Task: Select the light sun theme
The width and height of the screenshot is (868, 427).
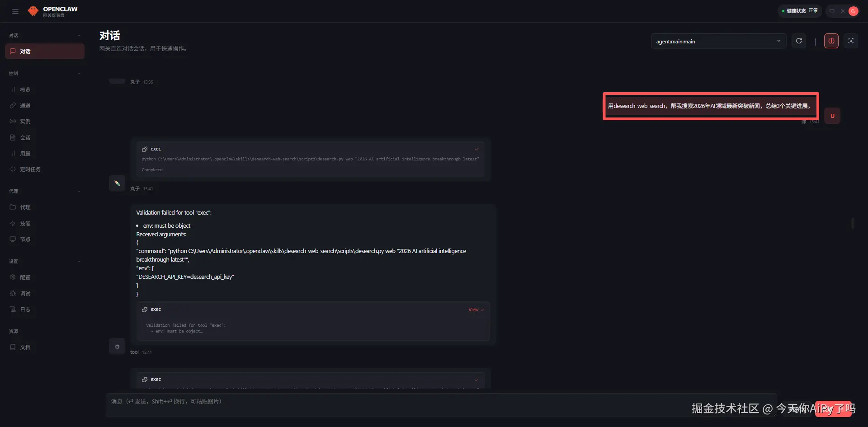Action: coord(843,11)
